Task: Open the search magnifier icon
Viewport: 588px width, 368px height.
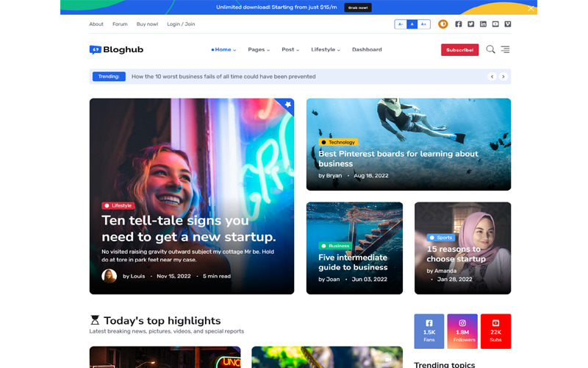Action: coord(490,50)
